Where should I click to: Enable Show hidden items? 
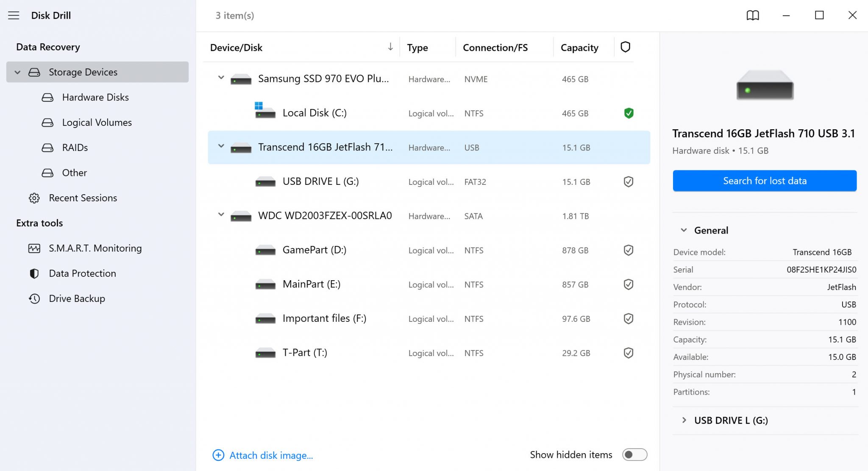coord(634,454)
